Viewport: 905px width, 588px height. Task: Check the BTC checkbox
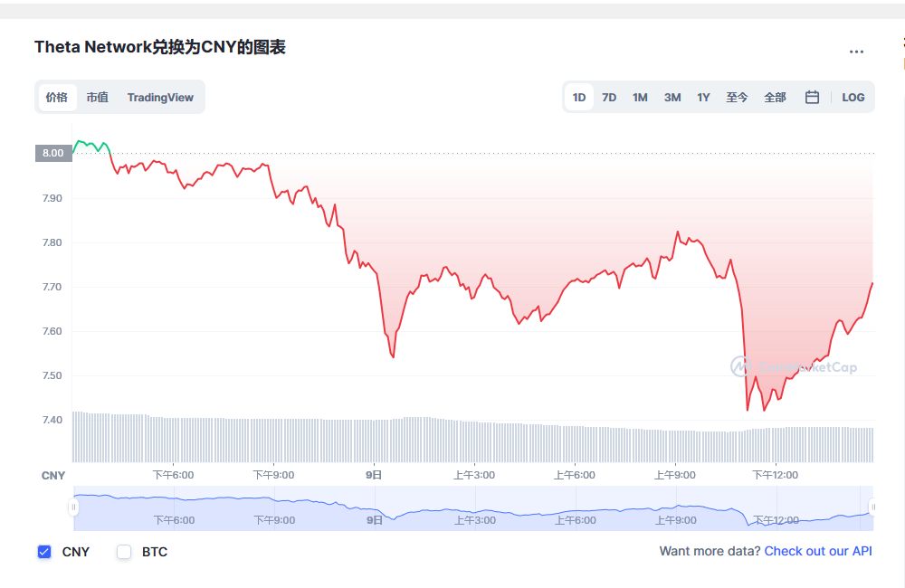(124, 552)
